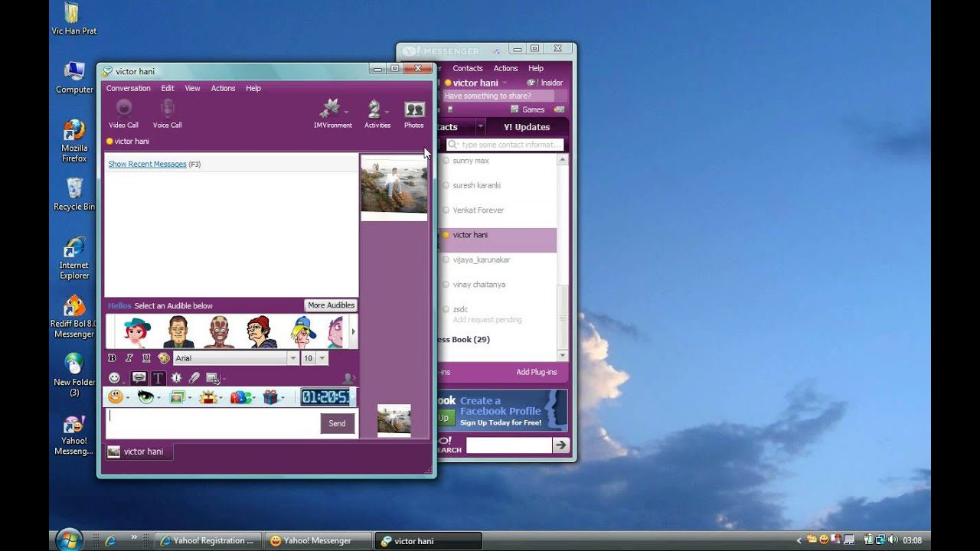Toggle the audibles lips icon
Image resolution: width=980 pixels, height=551 pixels.
coord(139,378)
